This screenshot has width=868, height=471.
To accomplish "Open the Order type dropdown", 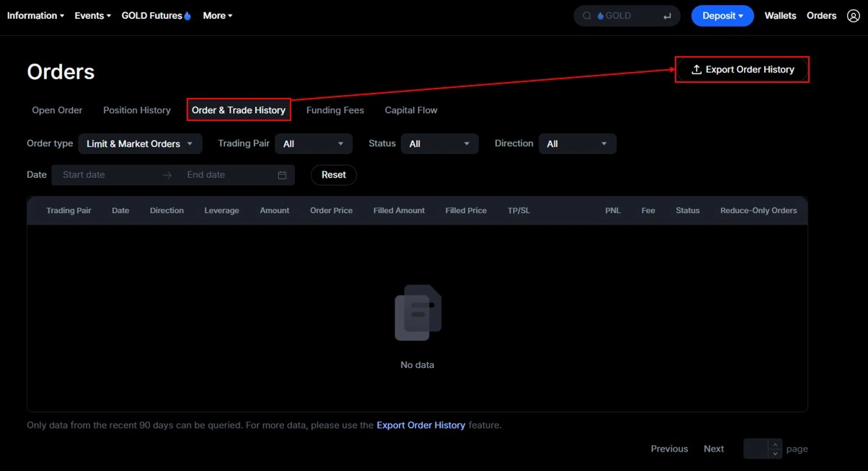I will tap(140, 144).
